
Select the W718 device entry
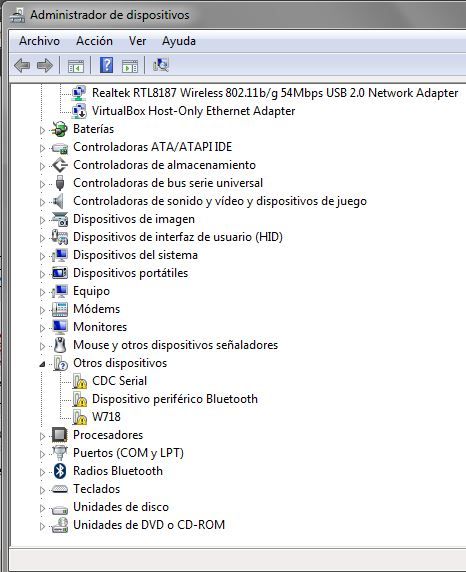(x=106, y=417)
